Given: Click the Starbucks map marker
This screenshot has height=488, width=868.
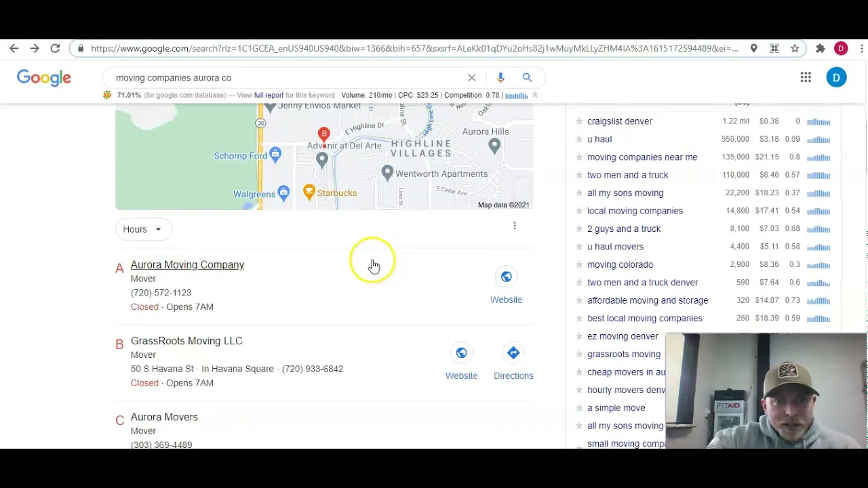Looking at the screenshot, I should coord(309,192).
